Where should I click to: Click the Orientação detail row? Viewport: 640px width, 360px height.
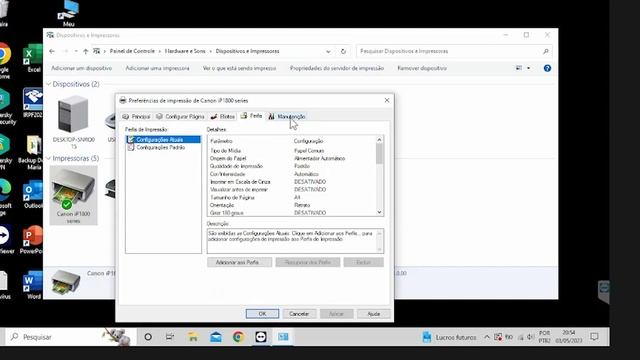pos(292,205)
